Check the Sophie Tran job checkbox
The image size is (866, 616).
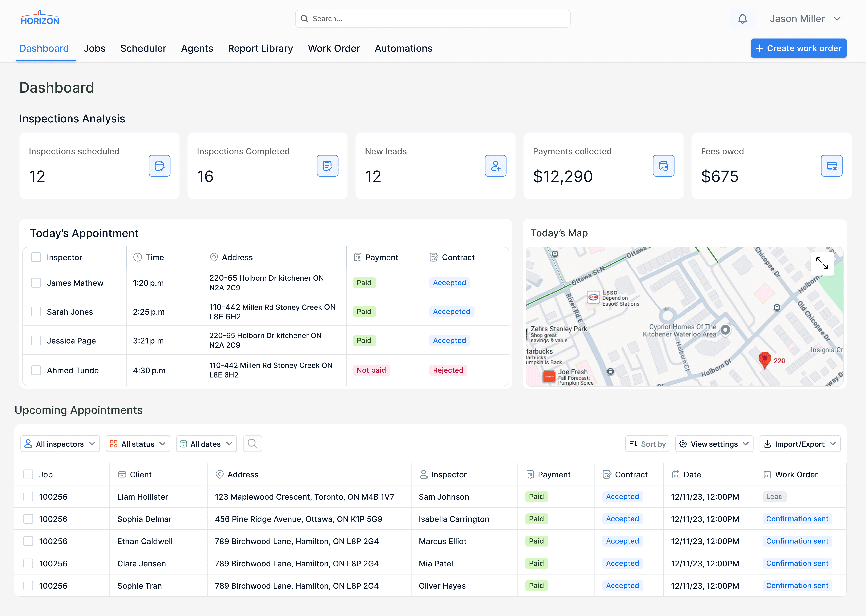28,586
